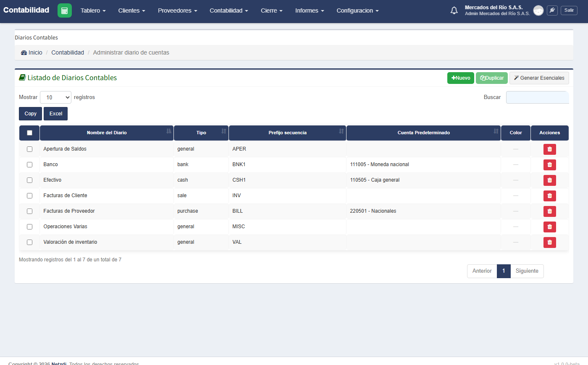Screen dimensions: 588x365
Task: Click the Inicio dashboard breadcrumb
Action: (x=31, y=52)
